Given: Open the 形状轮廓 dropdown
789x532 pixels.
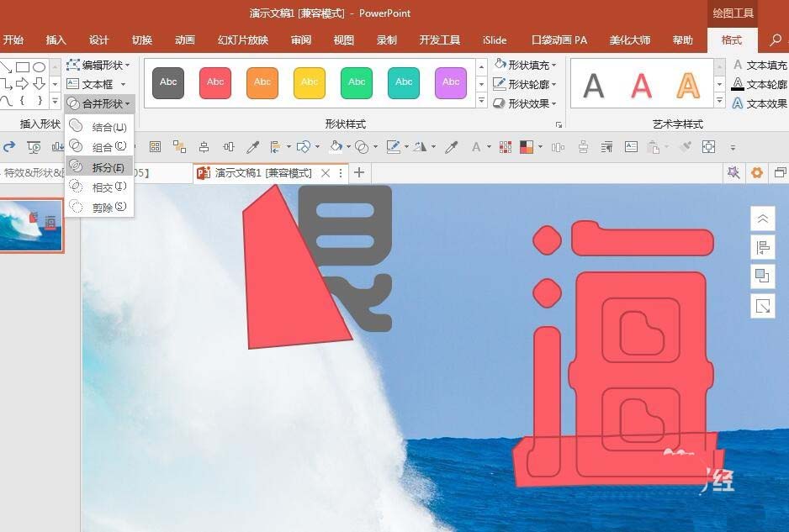Looking at the screenshot, I should click(525, 84).
